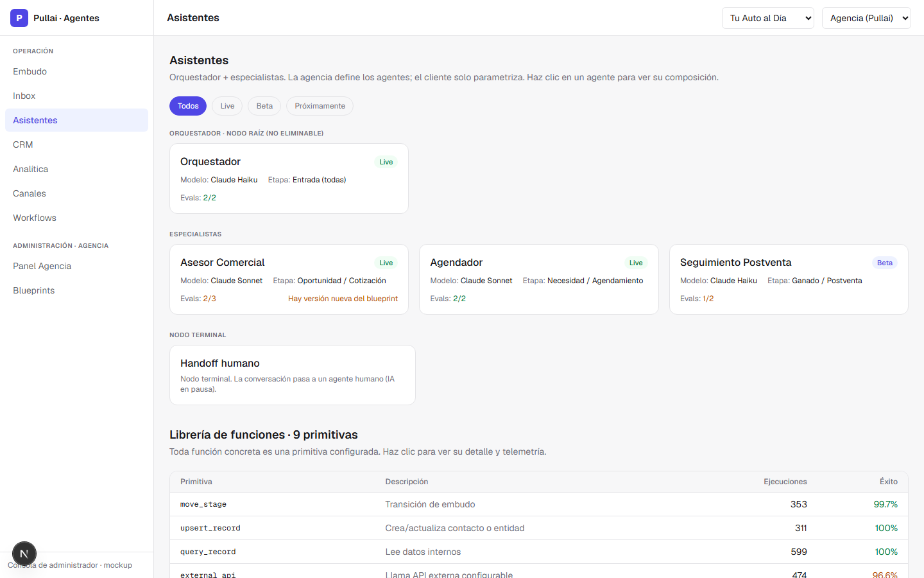The image size is (924, 578).
Task: Open Blueprints in sidebar
Action: pyautogui.click(x=76, y=290)
